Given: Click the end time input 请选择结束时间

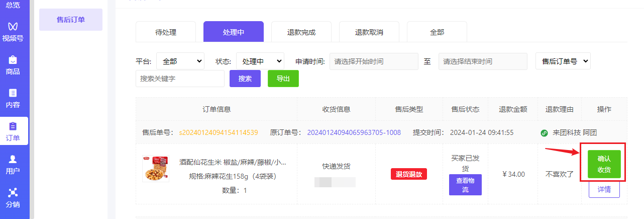Looking at the screenshot, I should pos(483,61).
